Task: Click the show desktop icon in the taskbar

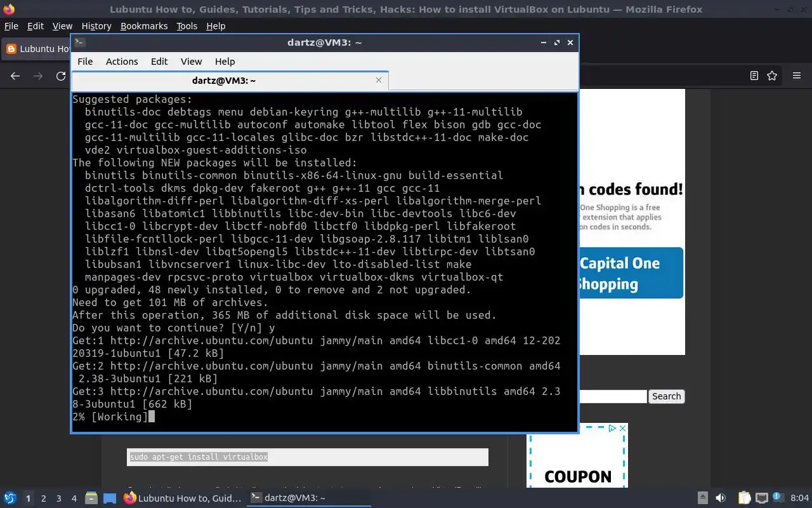Action: tap(110, 498)
